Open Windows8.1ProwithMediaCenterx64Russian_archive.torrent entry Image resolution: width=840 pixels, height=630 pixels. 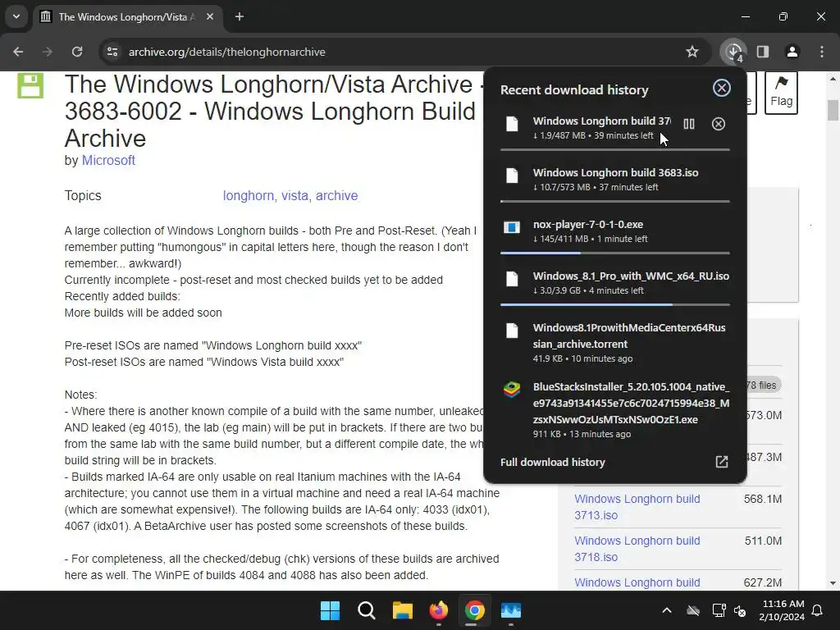pyautogui.click(x=615, y=342)
